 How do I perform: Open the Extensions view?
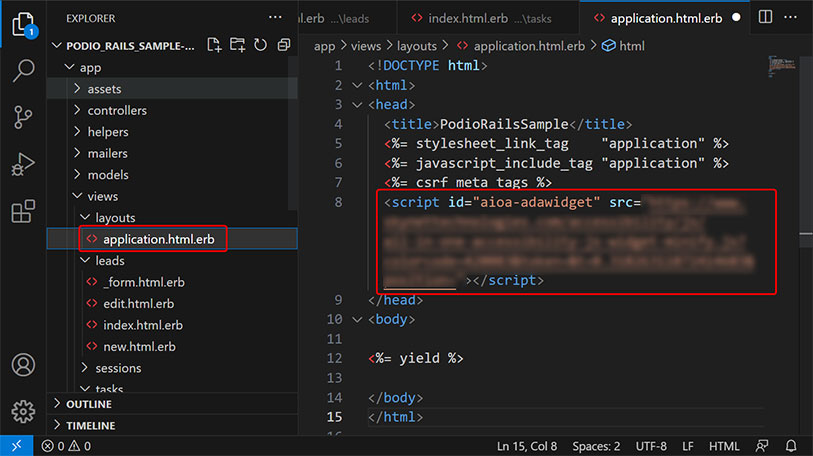pyautogui.click(x=22, y=211)
